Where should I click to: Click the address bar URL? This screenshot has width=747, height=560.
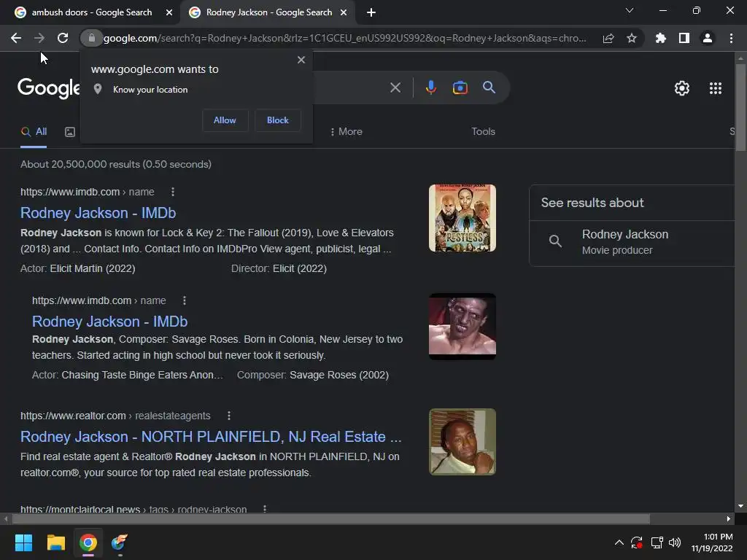pyautogui.click(x=345, y=38)
